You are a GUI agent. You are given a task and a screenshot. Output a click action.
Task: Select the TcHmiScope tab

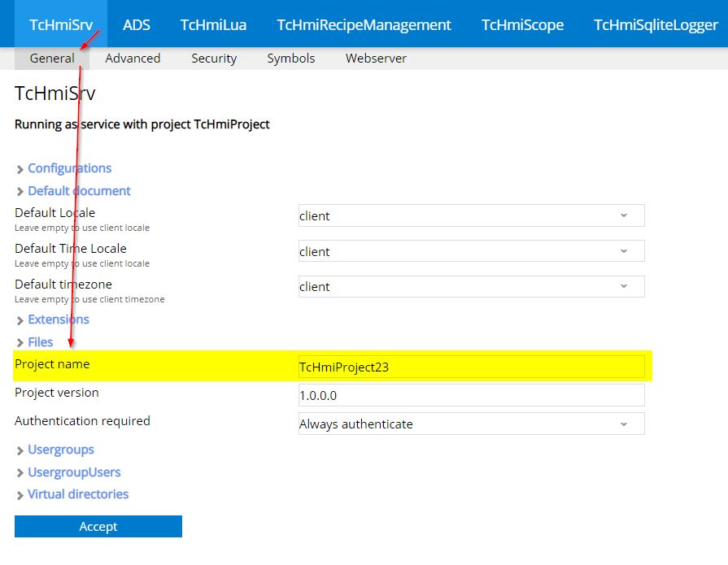point(522,24)
